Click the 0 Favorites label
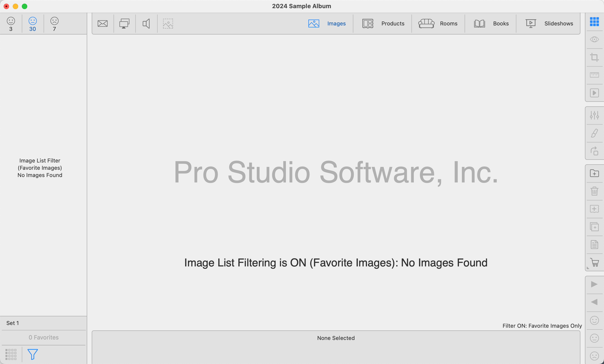 (x=43, y=337)
